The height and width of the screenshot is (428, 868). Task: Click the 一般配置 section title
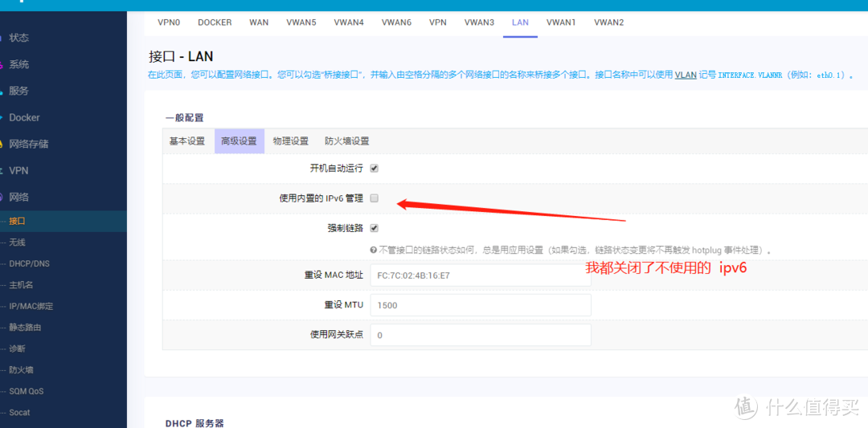click(x=184, y=117)
